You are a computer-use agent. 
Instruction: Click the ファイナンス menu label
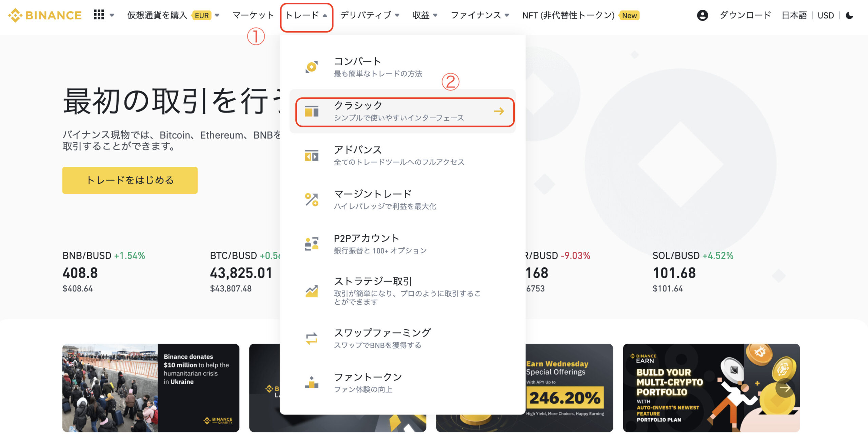tap(476, 15)
